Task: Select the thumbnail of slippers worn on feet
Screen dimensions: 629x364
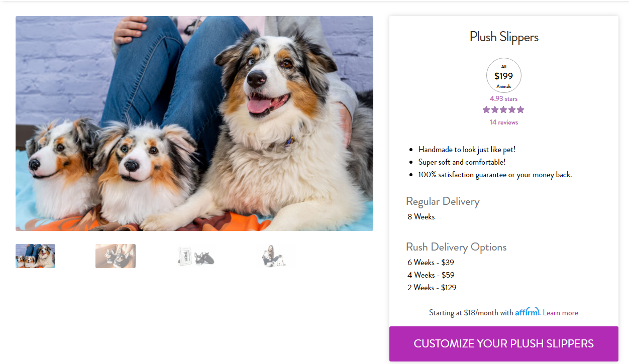Action: (x=116, y=256)
